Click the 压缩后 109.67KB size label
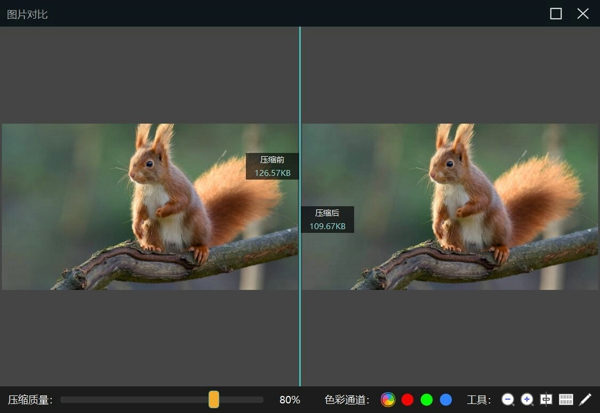This screenshot has width=600, height=413. (x=328, y=220)
